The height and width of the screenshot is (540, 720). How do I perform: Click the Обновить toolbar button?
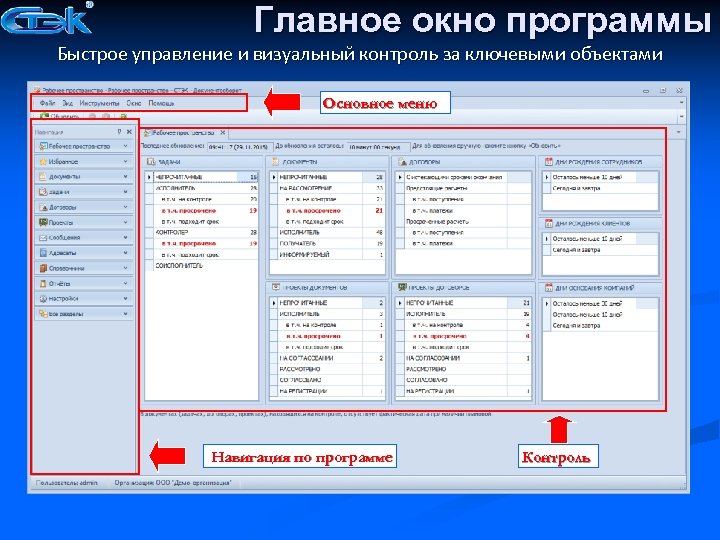tap(60, 117)
